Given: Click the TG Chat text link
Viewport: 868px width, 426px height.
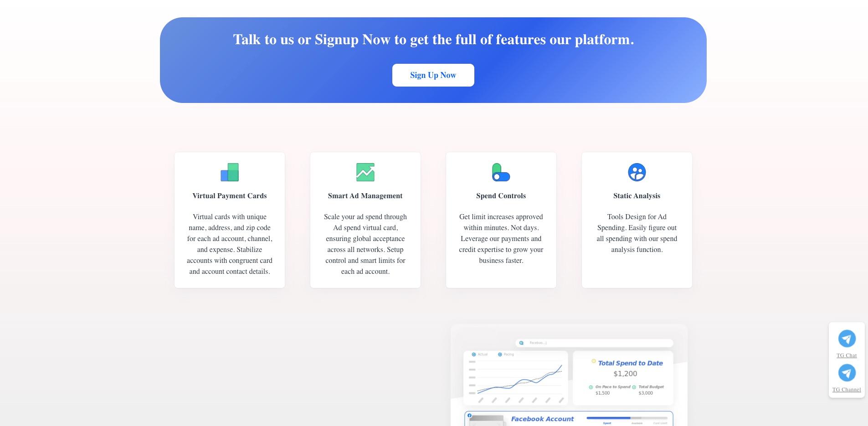Looking at the screenshot, I should pos(847,355).
